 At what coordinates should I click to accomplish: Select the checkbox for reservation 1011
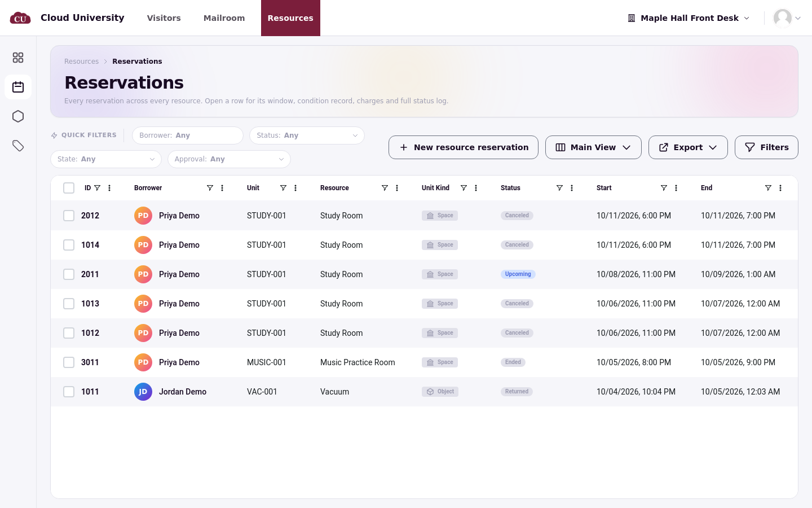pos(69,392)
